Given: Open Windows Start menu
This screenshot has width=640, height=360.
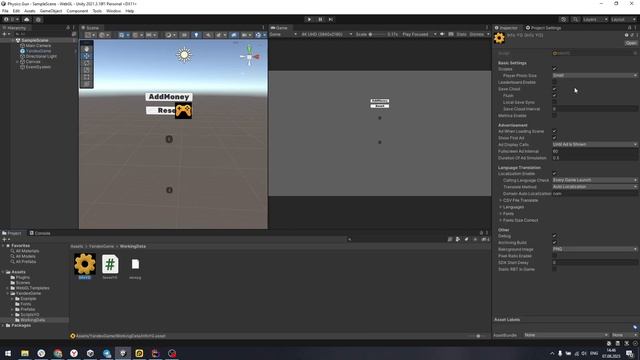Looking at the screenshot, I should tap(8, 353).
